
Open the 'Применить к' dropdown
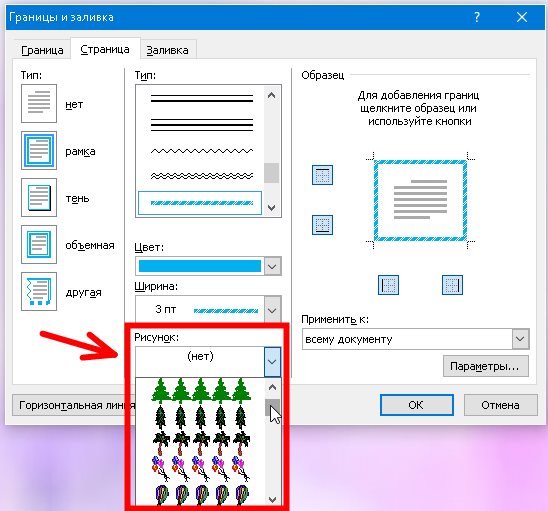click(520, 339)
